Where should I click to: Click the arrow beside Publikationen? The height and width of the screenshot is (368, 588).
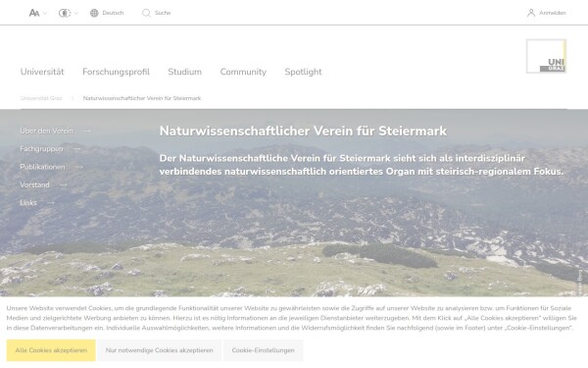click(78, 167)
